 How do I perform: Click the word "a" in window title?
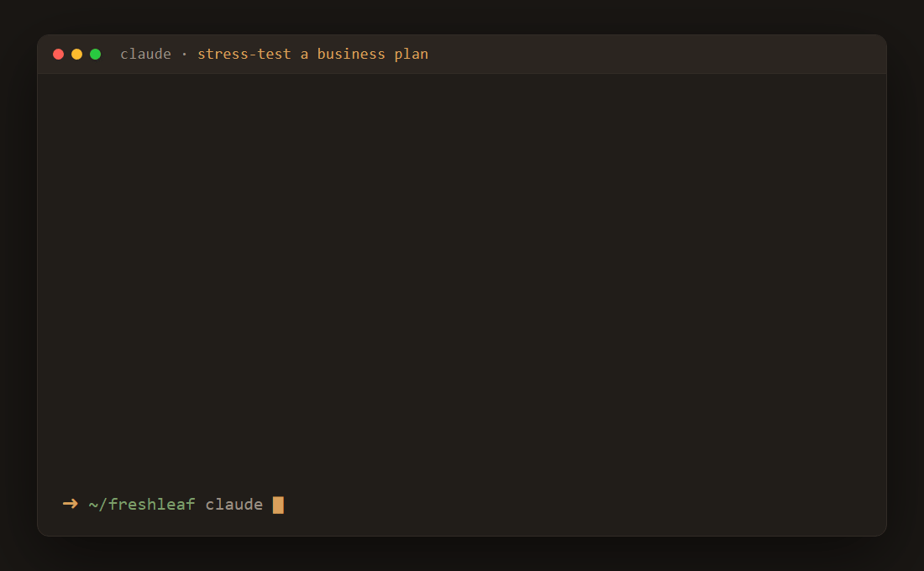[304, 55]
